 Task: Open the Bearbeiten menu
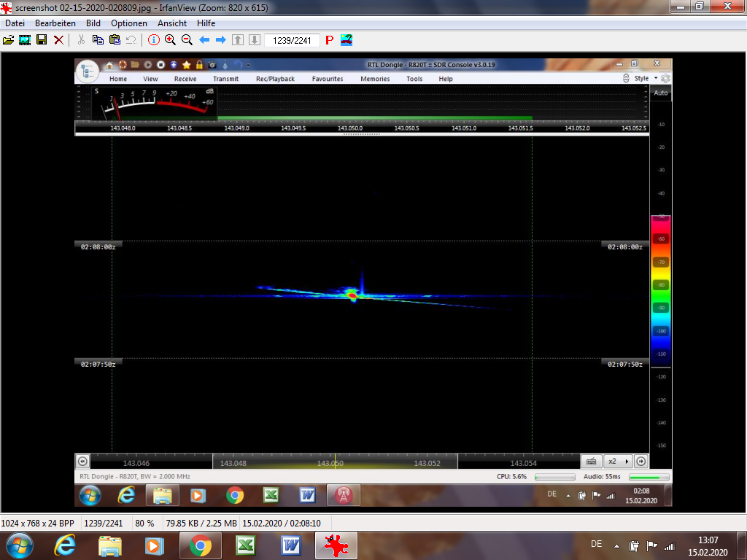point(55,23)
